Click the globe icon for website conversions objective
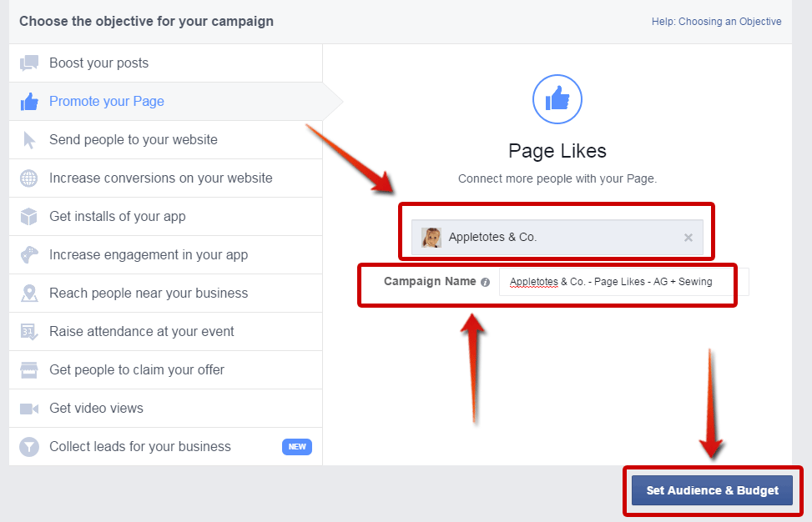Image resolution: width=812 pixels, height=522 pixels. 28,178
